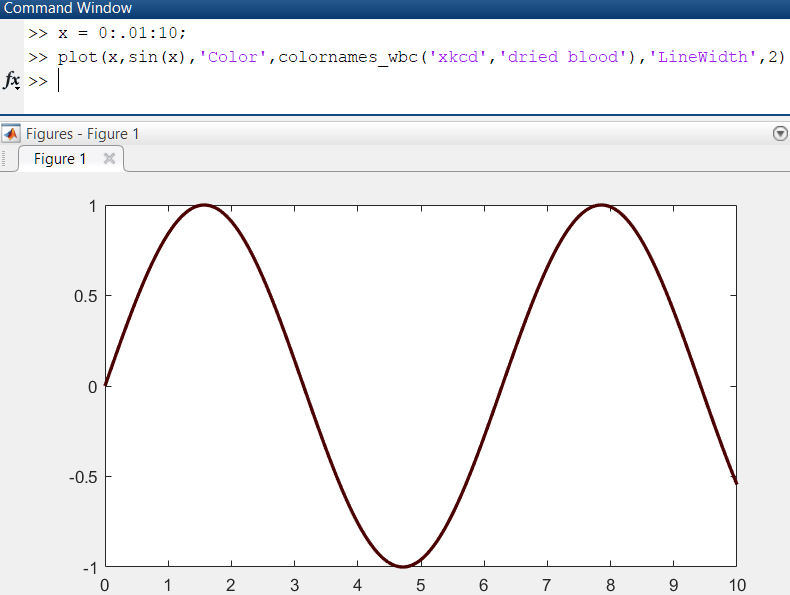Image resolution: width=790 pixels, height=595 pixels.
Task: Click the fx function browser icon
Action: pos(12,82)
